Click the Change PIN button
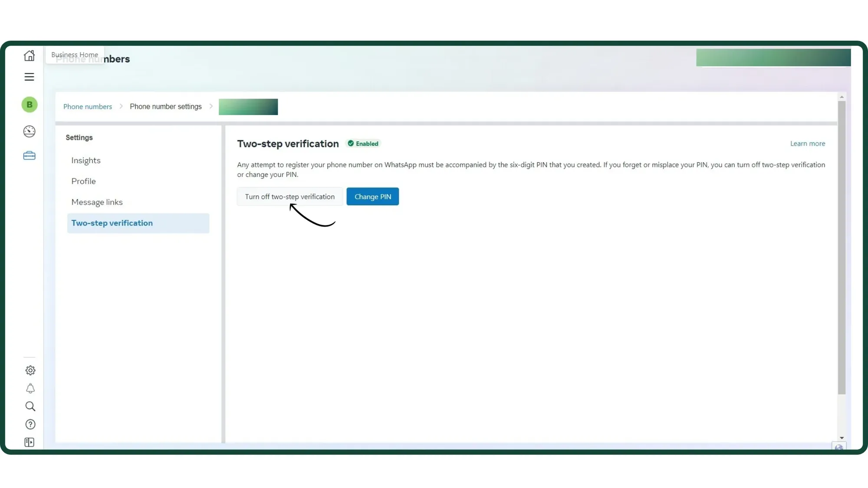The image size is (868, 488). coord(372,197)
